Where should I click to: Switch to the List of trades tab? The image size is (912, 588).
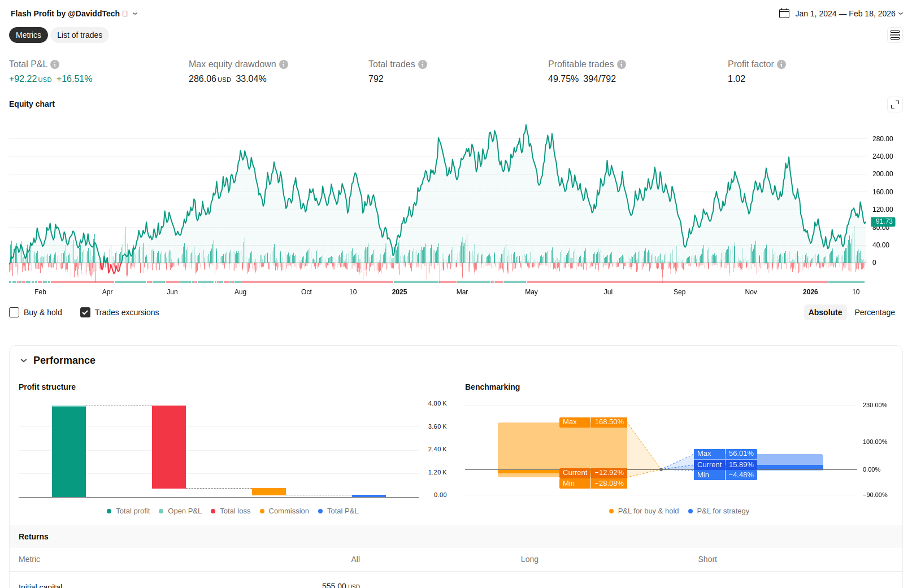(80, 35)
